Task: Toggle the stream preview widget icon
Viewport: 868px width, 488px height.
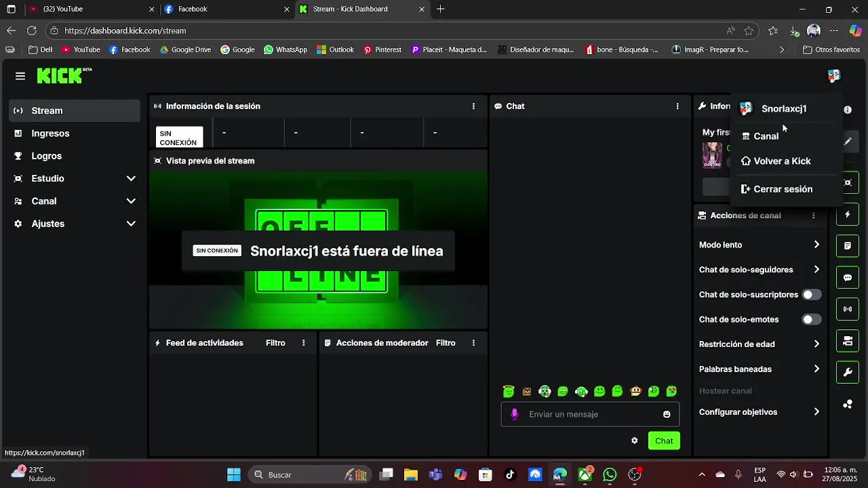Action: (848, 182)
